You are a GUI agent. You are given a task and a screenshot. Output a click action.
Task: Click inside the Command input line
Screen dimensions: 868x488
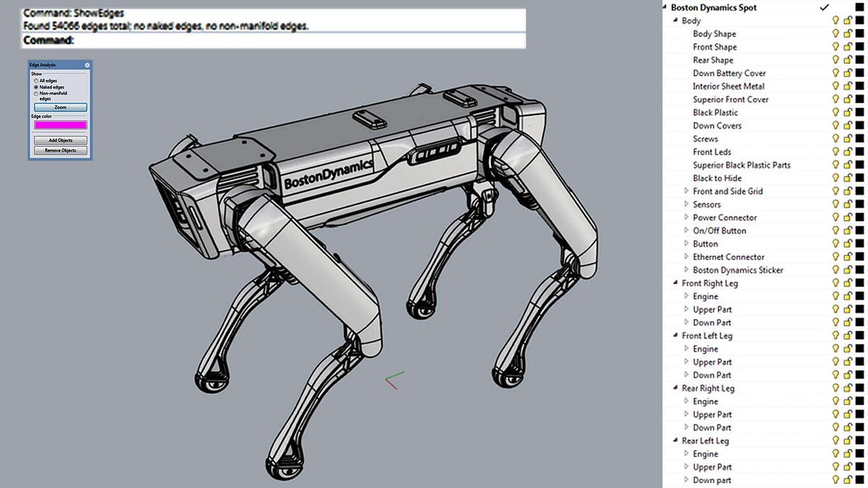tap(253, 40)
